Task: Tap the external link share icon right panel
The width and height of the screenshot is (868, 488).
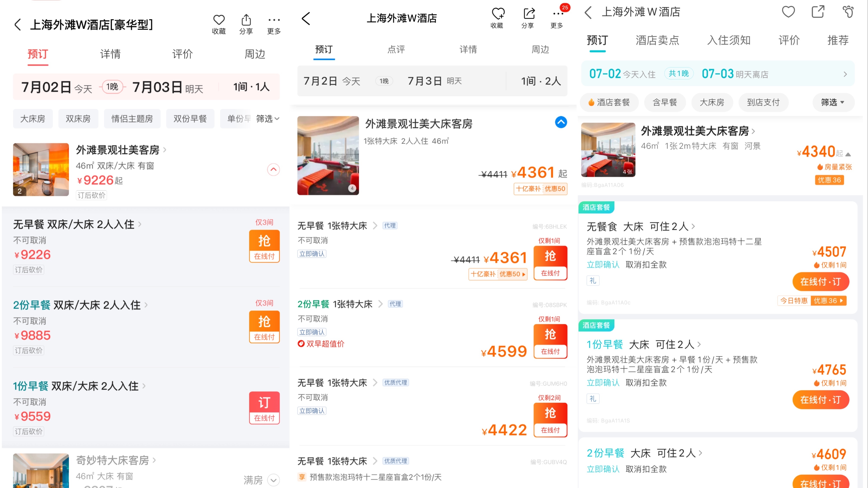Action: [817, 11]
